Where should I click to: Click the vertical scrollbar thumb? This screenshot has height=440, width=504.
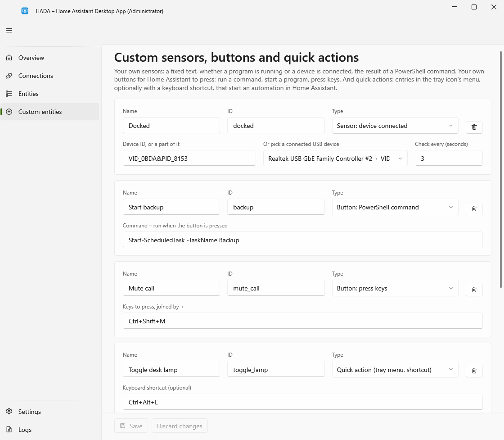click(x=501, y=170)
